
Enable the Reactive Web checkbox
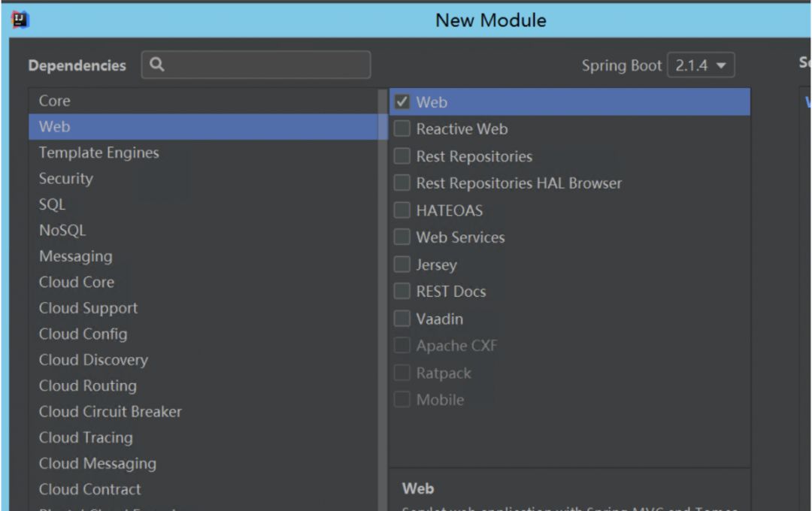point(401,129)
